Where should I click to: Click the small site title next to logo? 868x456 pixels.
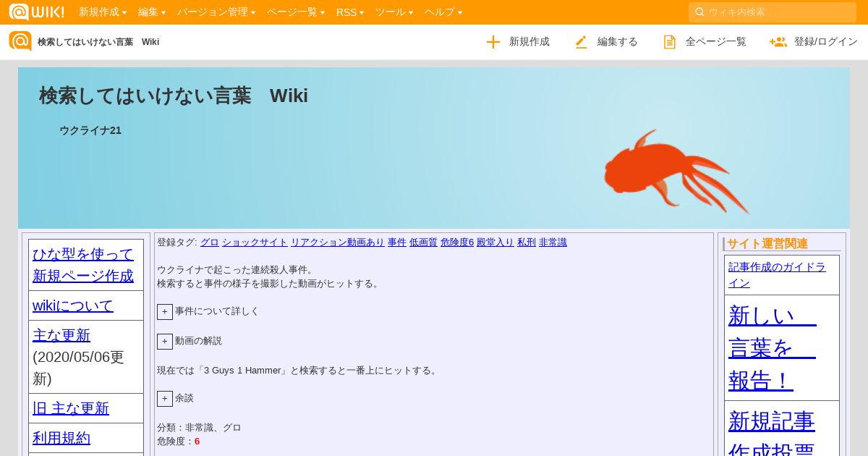[x=98, y=42]
